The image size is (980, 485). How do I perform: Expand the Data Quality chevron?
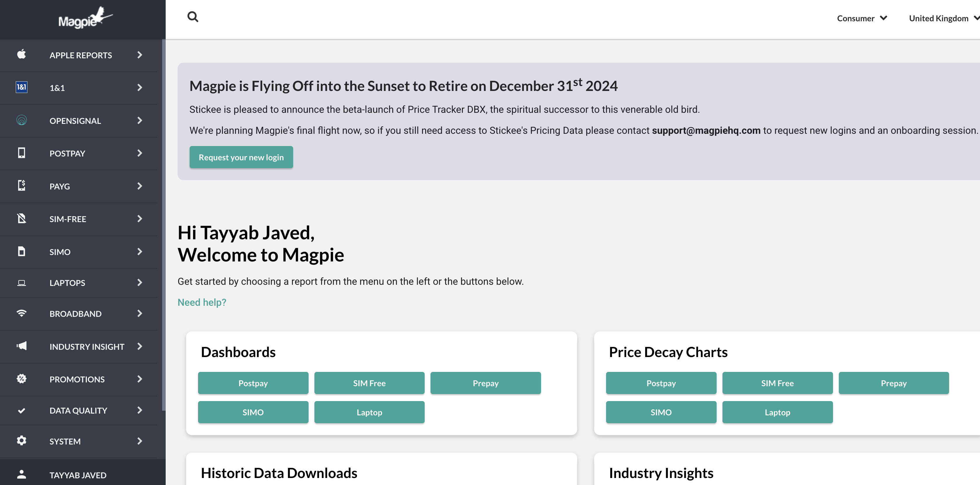140,410
